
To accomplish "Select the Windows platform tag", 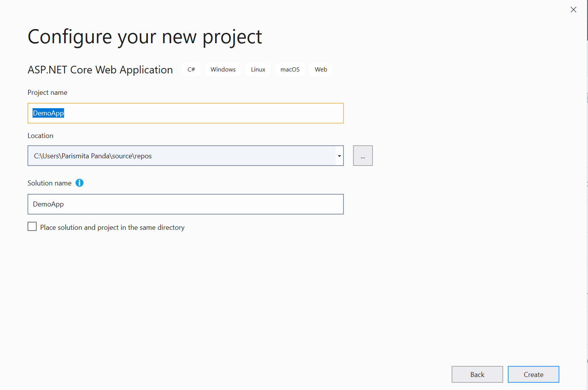I will [x=223, y=69].
